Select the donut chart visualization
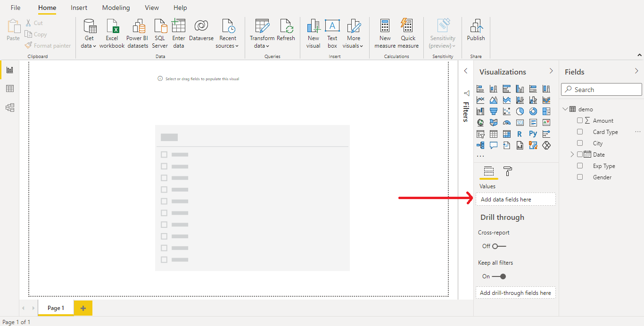This screenshot has width=644, height=326. tap(533, 111)
